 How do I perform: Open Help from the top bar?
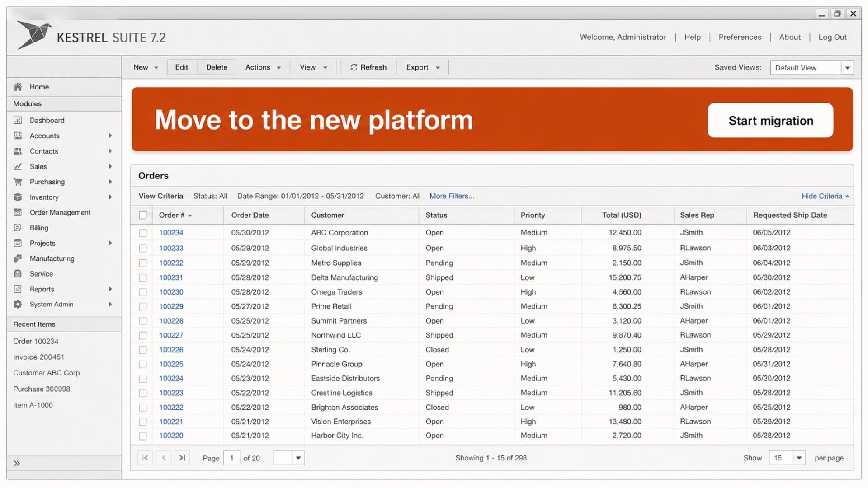coord(692,37)
